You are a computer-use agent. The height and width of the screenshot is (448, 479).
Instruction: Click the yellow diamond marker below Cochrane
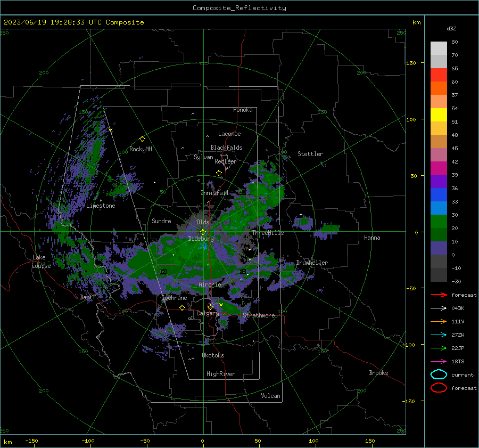click(182, 307)
